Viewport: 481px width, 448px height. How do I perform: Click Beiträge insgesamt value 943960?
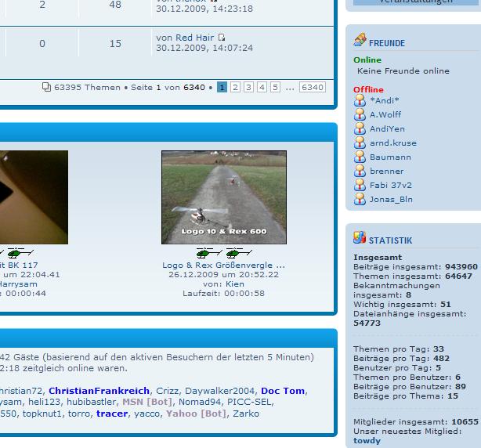click(461, 266)
